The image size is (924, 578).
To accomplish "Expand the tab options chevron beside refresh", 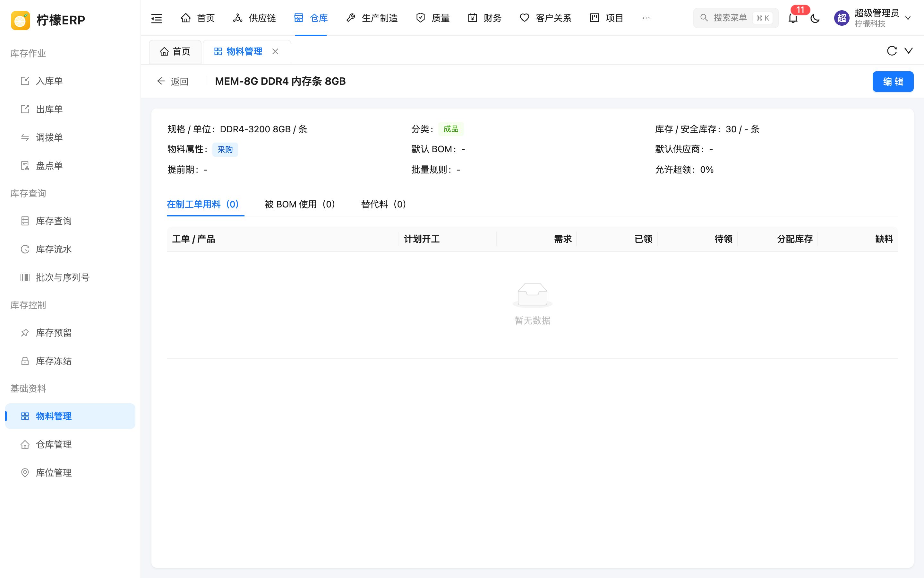I will (x=909, y=51).
